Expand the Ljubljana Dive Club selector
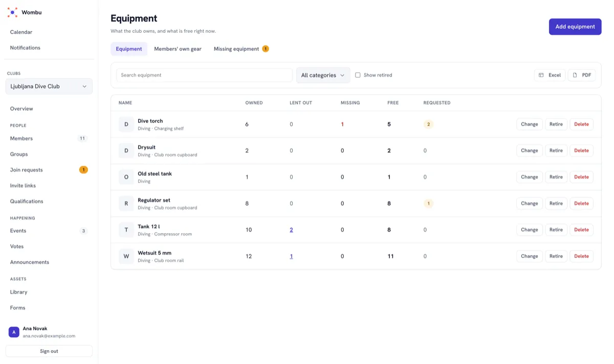614x364 pixels. pos(49,86)
